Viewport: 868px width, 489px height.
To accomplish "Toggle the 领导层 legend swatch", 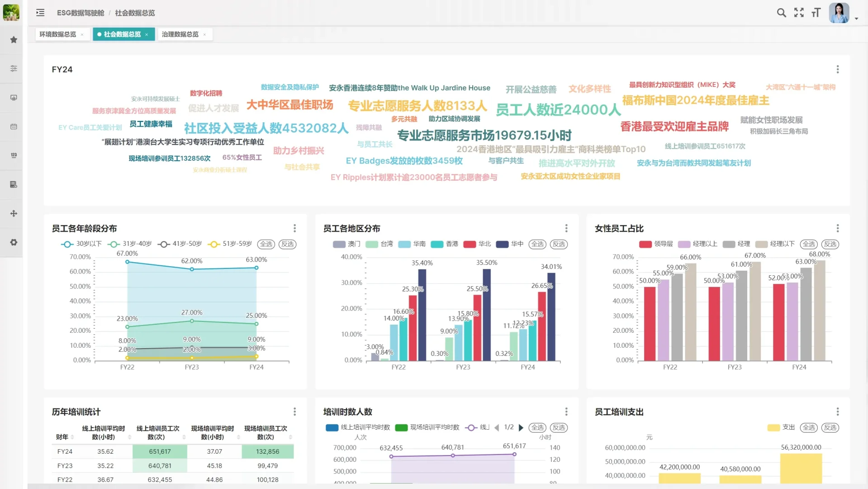I will pos(645,244).
